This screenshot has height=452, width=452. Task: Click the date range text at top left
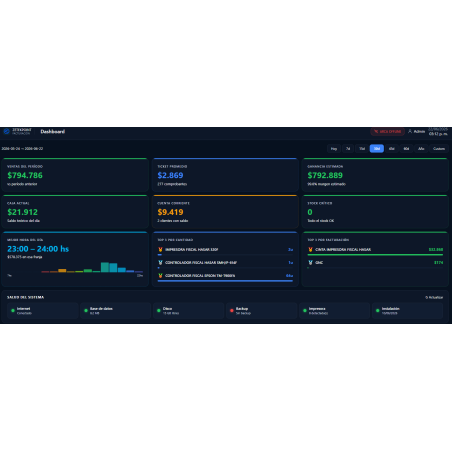click(x=22, y=149)
